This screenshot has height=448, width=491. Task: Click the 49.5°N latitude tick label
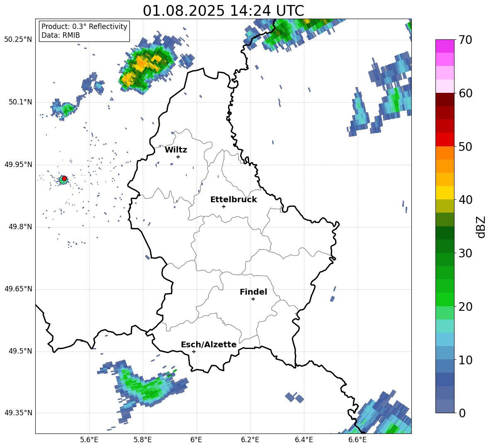click(x=20, y=351)
